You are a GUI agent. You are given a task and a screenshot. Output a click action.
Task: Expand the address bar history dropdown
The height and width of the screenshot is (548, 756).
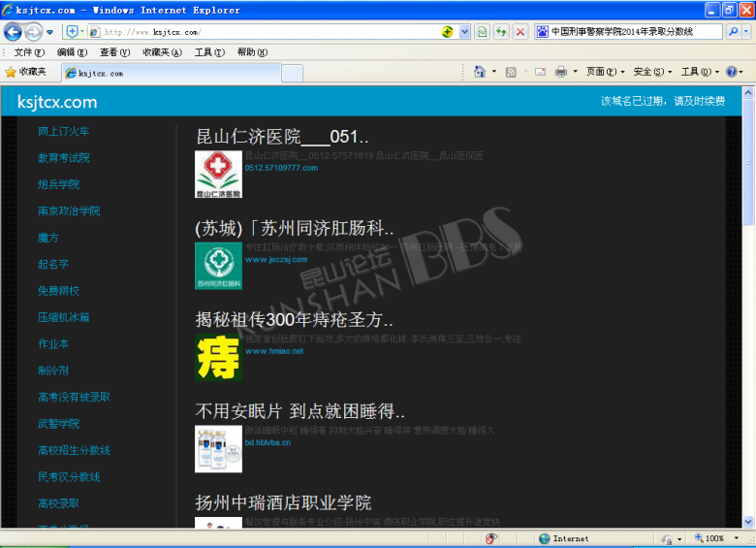pyautogui.click(x=464, y=32)
